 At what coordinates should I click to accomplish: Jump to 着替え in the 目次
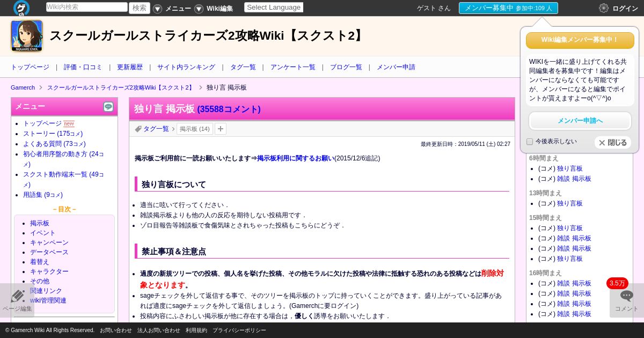pyautogui.click(x=40, y=262)
